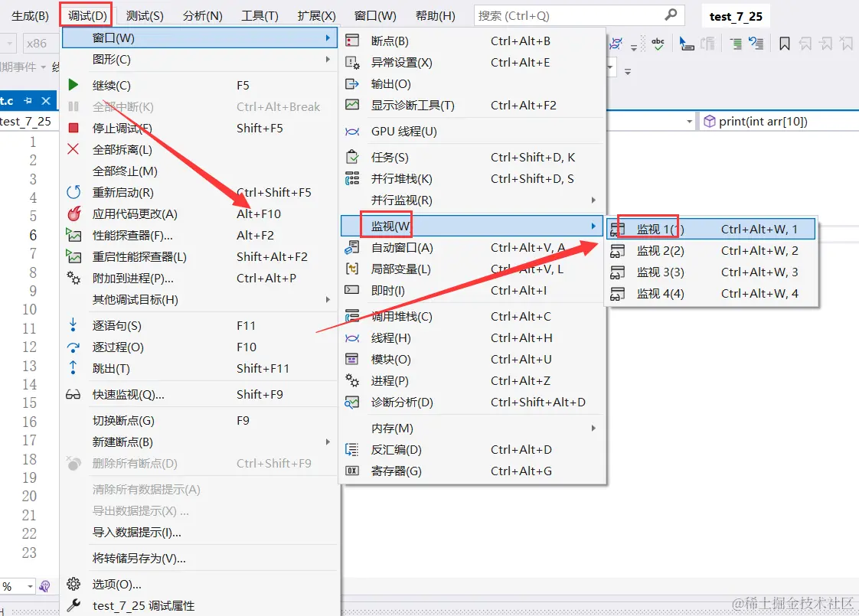Click the Step Into (逐语句) arrow icon

tap(73, 325)
